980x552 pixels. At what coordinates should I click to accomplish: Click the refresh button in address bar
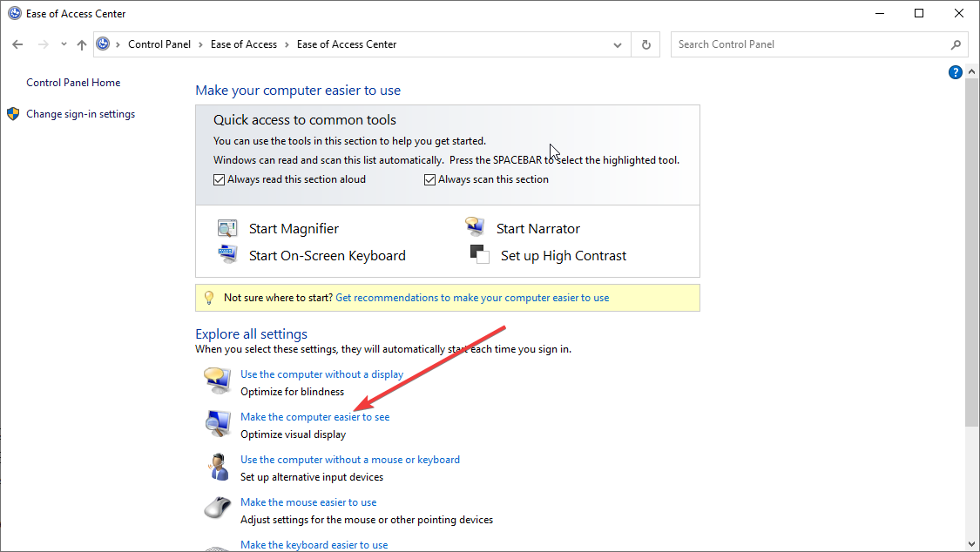[645, 44]
